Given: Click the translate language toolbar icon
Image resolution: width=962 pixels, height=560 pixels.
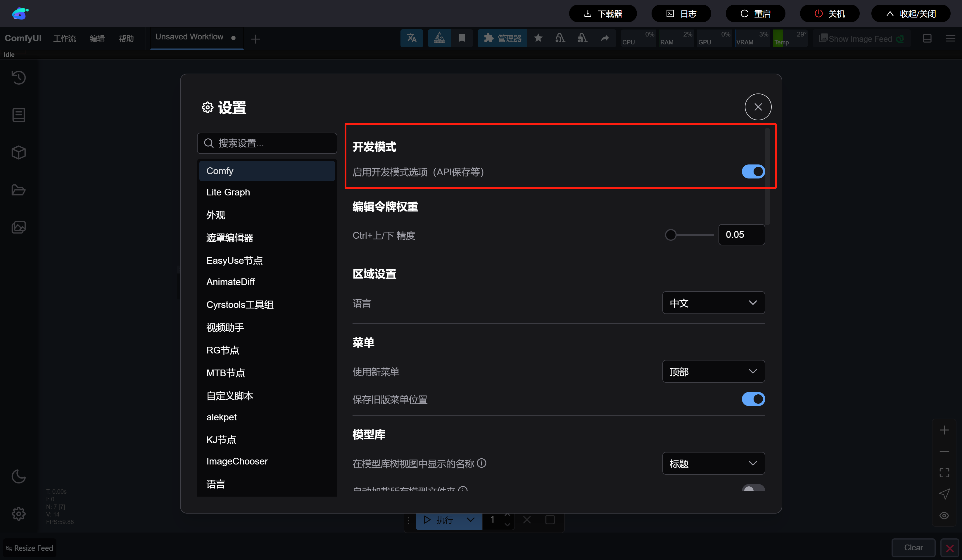Looking at the screenshot, I should point(412,38).
